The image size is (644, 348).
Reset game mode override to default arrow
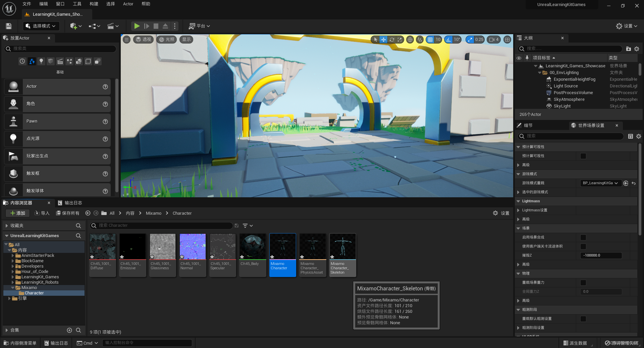point(634,183)
